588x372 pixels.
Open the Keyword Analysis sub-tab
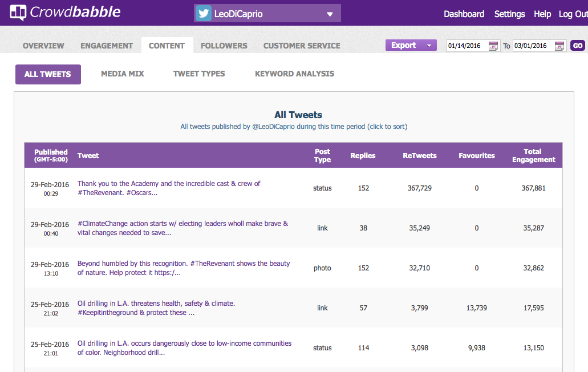294,74
